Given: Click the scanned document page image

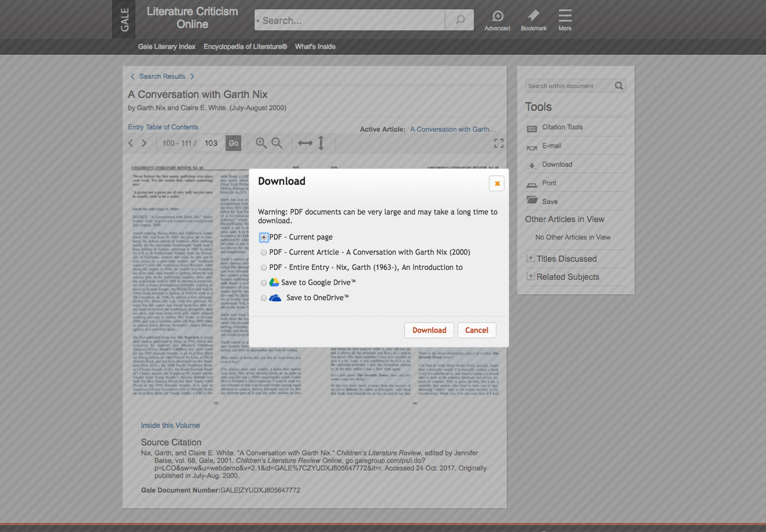Looking at the screenshot, I should [315, 283].
